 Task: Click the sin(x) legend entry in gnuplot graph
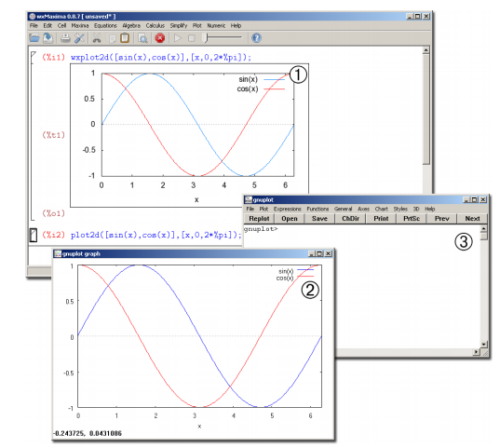295,271
